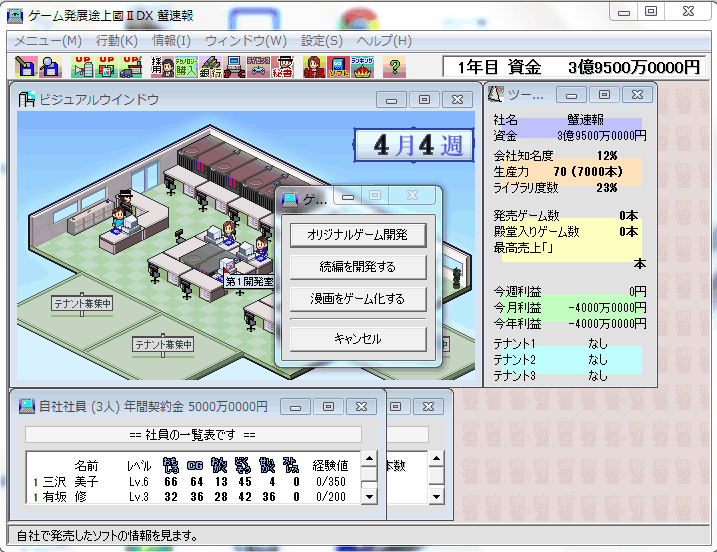The image size is (717, 552).
Task: Open the 銀行 bank icon
Action: pos(211,67)
